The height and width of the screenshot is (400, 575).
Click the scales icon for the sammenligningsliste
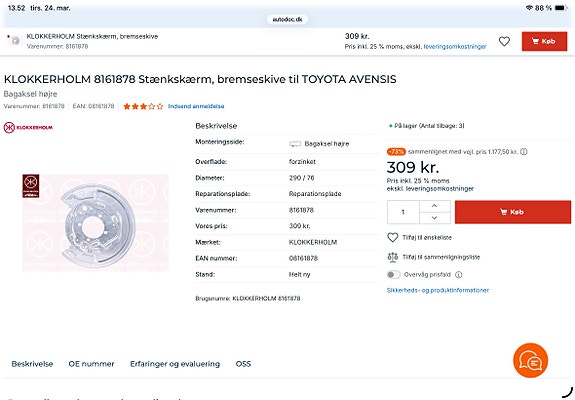pyautogui.click(x=392, y=257)
